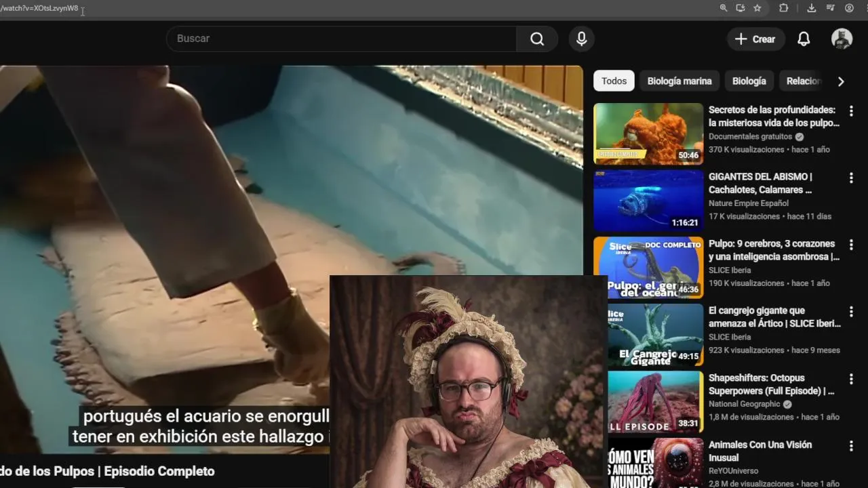Open the title Animales Con Una Visión Inusual
868x488 pixels.
click(x=760, y=451)
